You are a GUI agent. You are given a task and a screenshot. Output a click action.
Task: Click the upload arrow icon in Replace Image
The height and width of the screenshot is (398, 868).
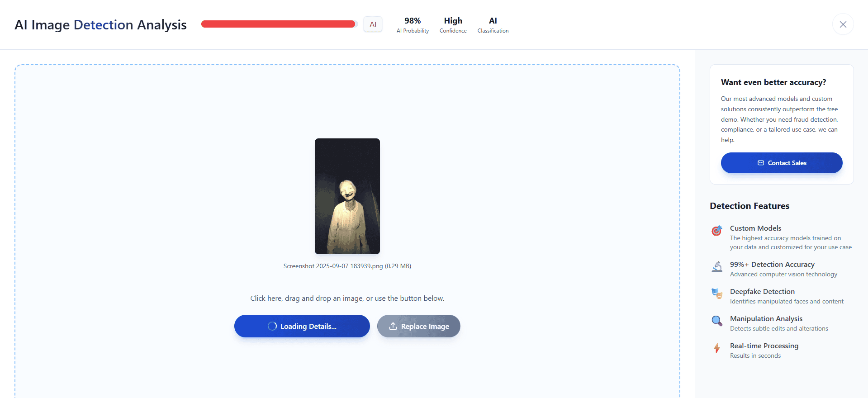(393, 326)
